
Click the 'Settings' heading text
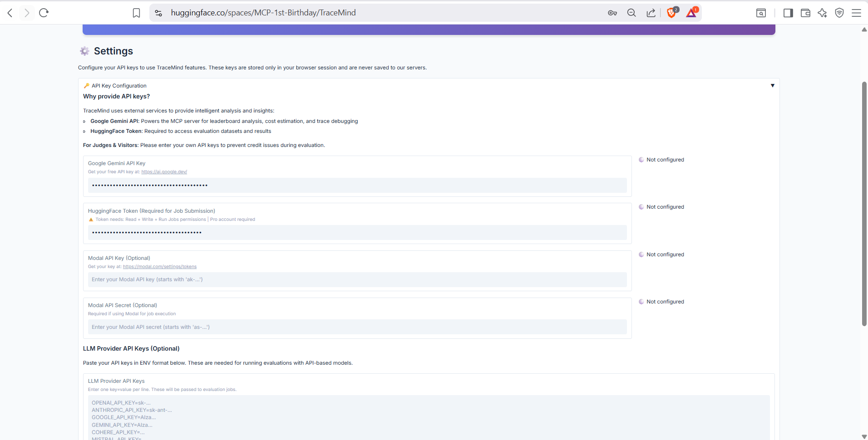pos(113,51)
